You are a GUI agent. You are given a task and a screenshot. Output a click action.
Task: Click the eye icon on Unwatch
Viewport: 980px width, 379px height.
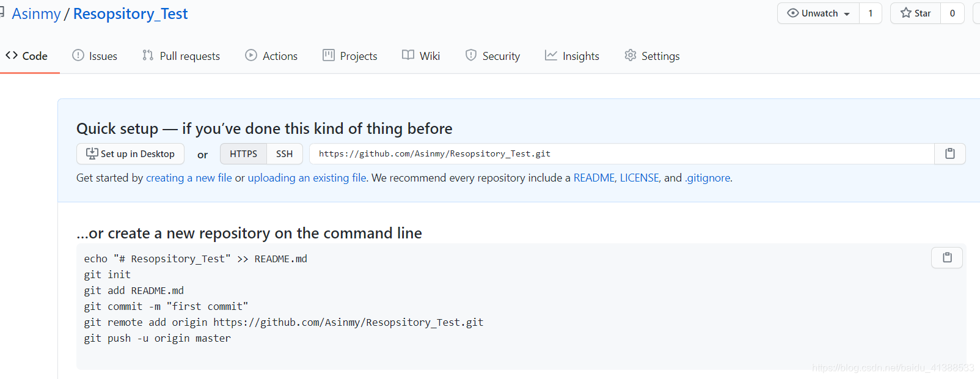pos(793,13)
